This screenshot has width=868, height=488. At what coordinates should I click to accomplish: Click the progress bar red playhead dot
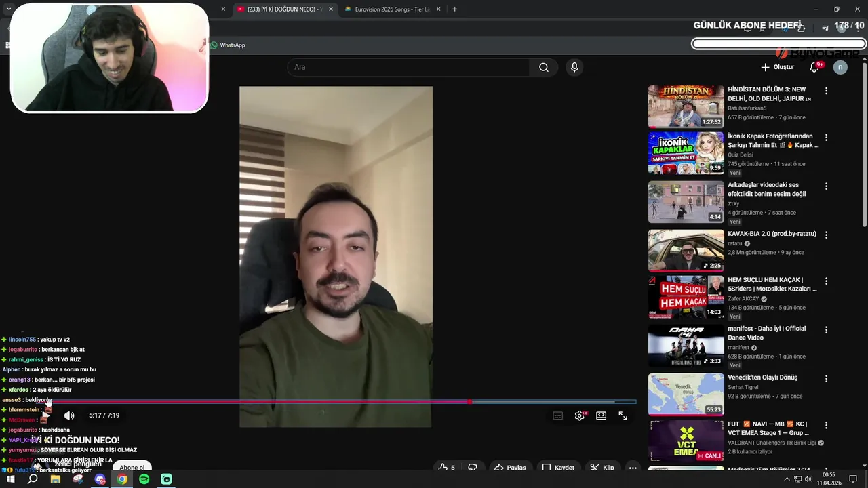tap(470, 402)
